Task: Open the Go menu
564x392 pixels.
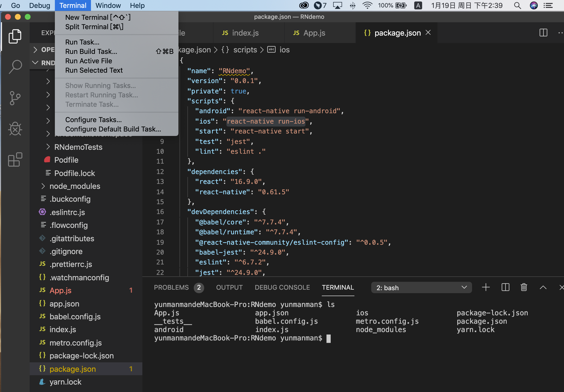Action: (15, 5)
